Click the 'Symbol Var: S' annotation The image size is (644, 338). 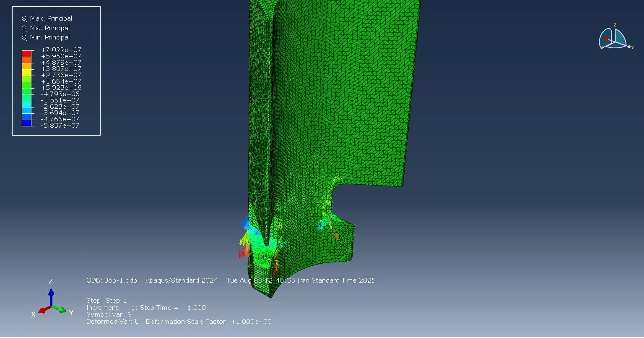(109, 314)
